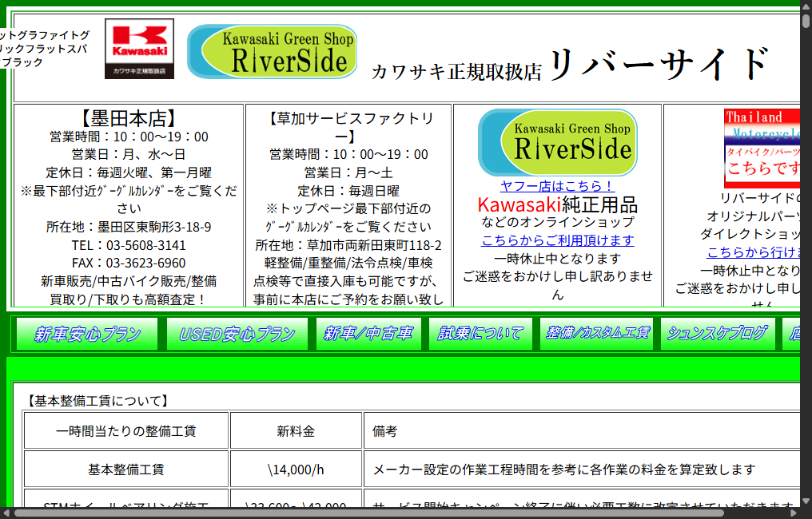Open the 試乗について menu item
This screenshot has height=519, width=812.
click(x=480, y=334)
